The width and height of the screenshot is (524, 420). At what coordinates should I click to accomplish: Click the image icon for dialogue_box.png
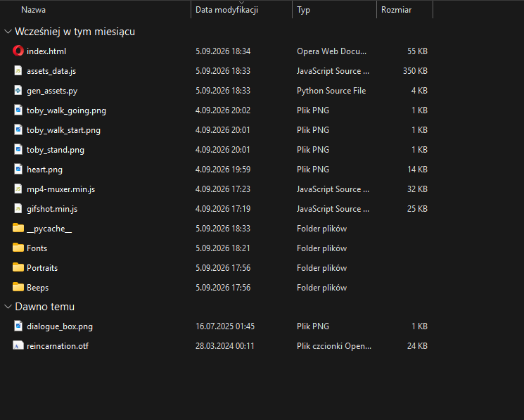pyautogui.click(x=18, y=326)
